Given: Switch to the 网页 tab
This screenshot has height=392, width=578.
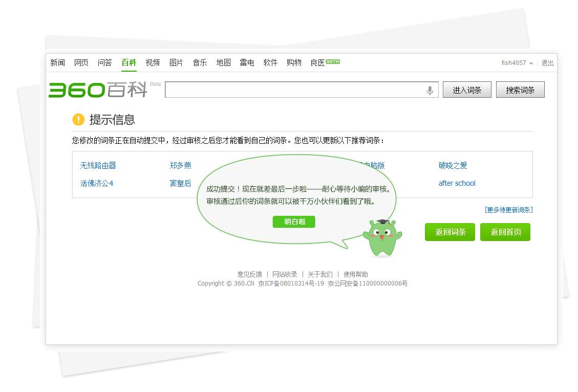Looking at the screenshot, I should pyautogui.click(x=81, y=62).
